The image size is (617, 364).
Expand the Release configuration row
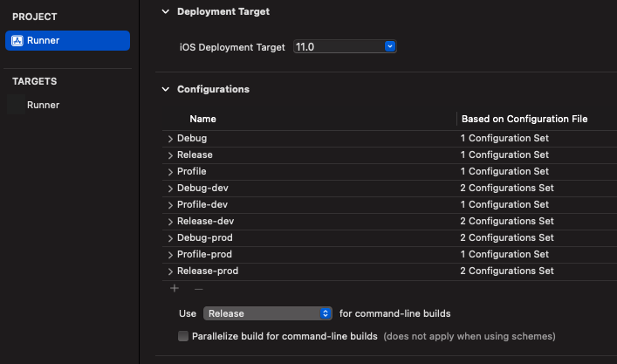[x=170, y=155]
